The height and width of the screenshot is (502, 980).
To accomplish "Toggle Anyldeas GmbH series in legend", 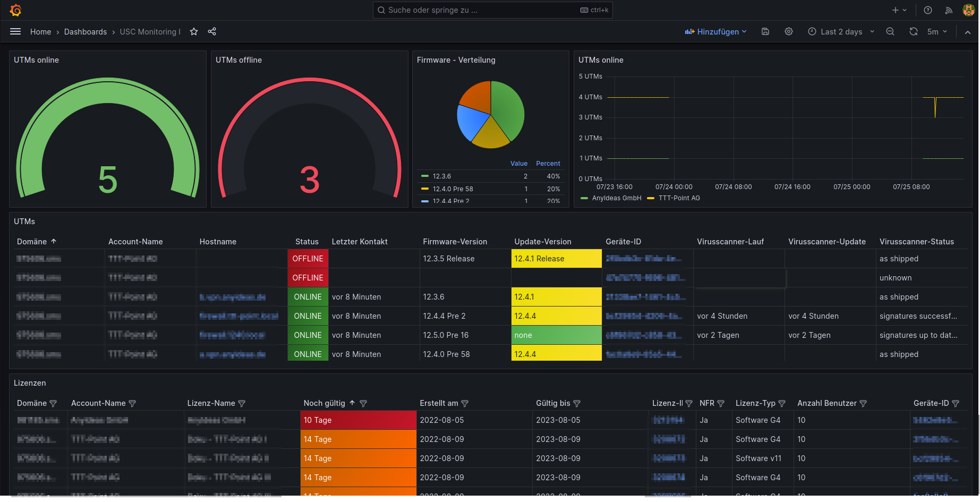I will click(x=616, y=198).
